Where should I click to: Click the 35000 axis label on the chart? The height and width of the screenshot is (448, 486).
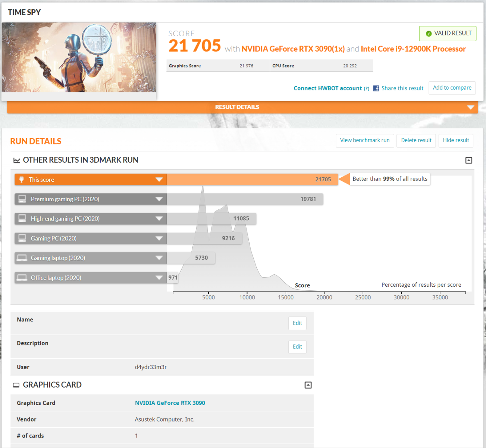pyautogui.click(x=440, y=298)
